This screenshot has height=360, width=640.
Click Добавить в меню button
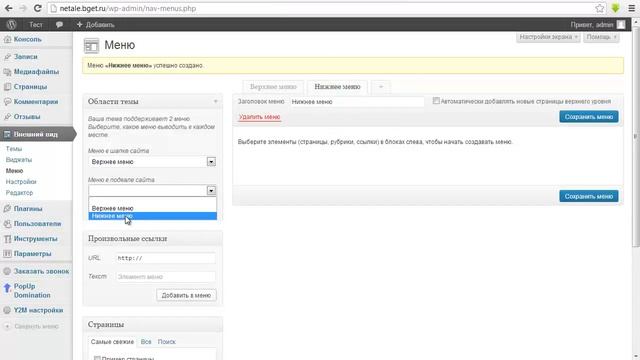(x=186, y=295)
